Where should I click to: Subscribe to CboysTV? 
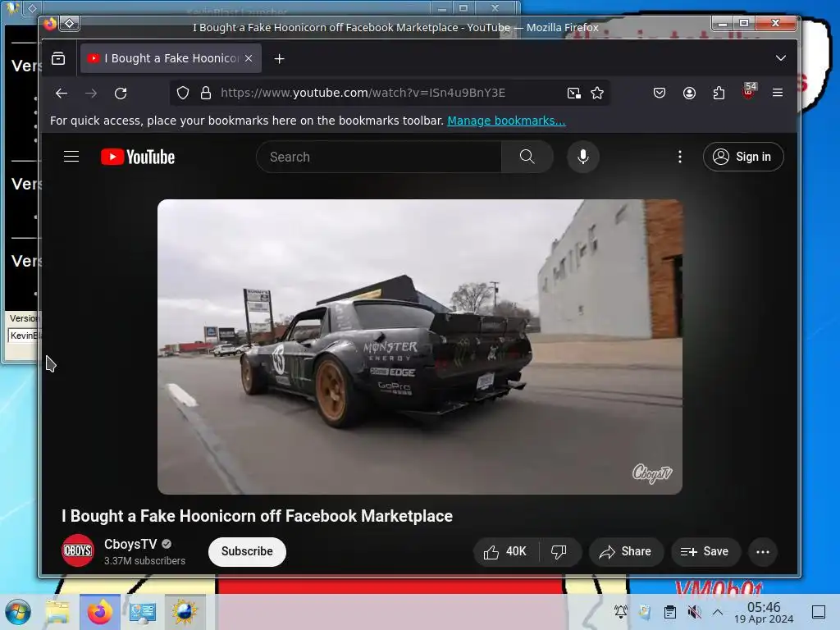(247, 551)
